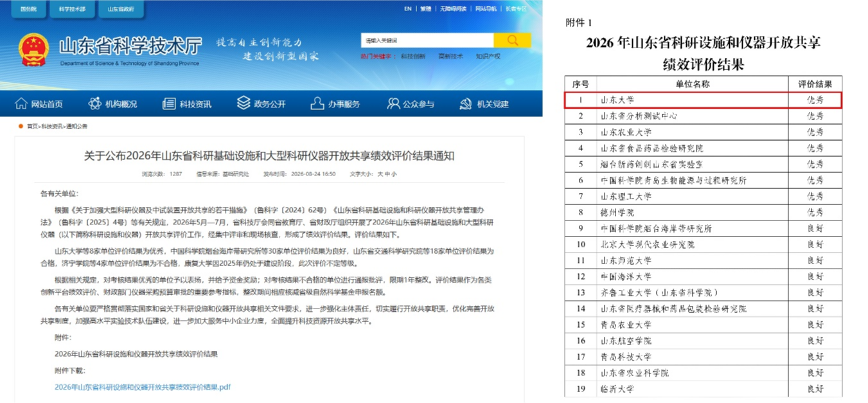Image resolution: width=868 pixels, height=403 pixels.
Task: Open the 国务院 top tab
Action: 28,9
